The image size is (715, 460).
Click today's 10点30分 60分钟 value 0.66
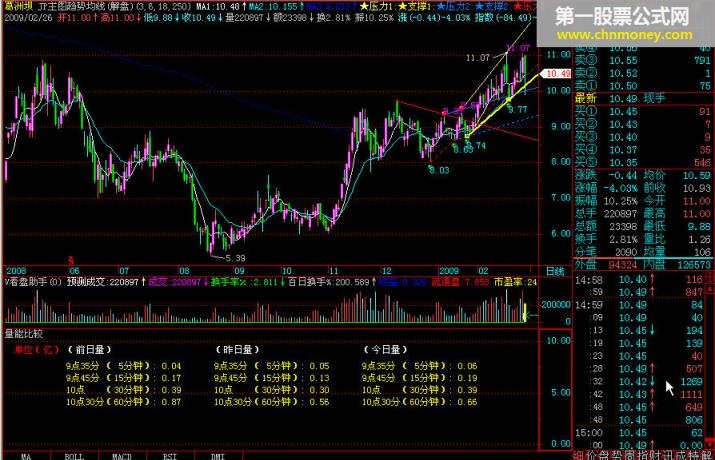(466, 402)
